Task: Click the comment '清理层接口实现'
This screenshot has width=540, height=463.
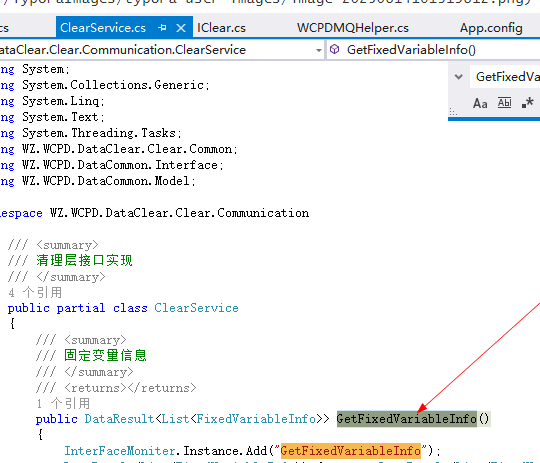Action: (84, 260)
